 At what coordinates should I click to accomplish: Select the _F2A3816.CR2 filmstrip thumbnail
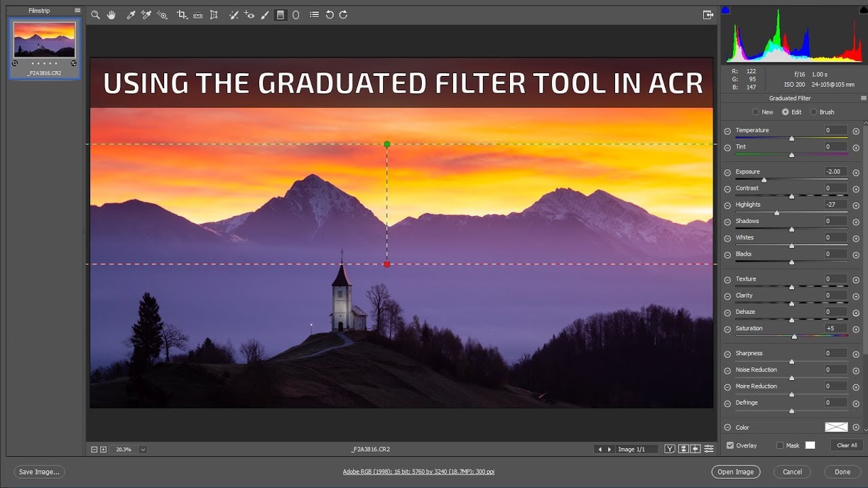click(44, 39)
